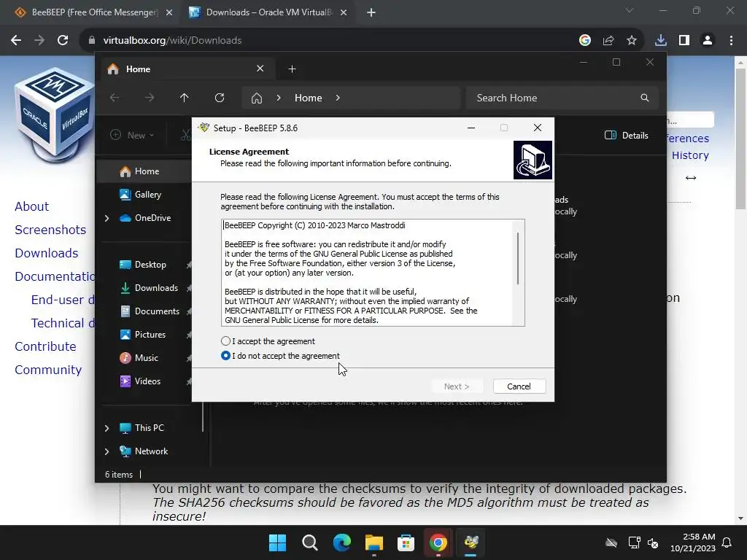Screen dimensions: 747x560
Task: Open Microsoft Store from taskbar
Action: 406,542
